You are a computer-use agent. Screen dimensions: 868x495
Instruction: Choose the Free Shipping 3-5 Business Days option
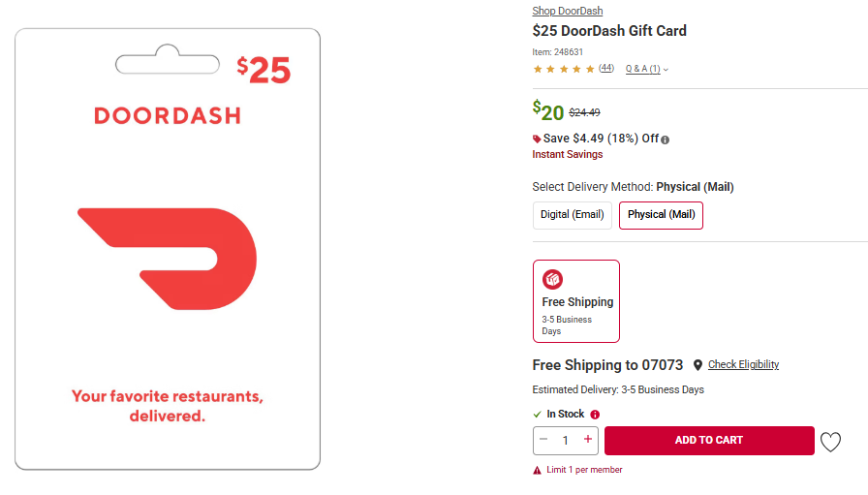pyautogui.click(x=576, y=301)
